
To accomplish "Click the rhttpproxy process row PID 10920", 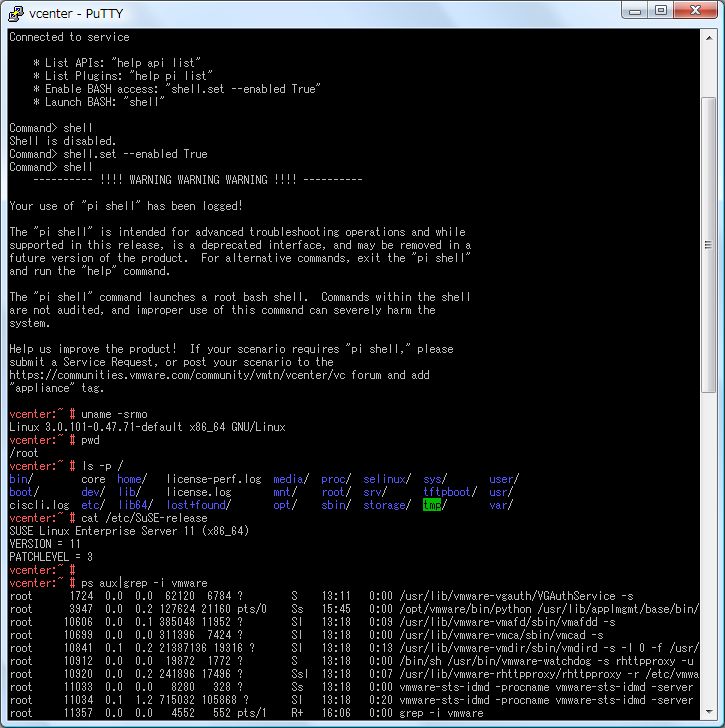I will [354, 674].
